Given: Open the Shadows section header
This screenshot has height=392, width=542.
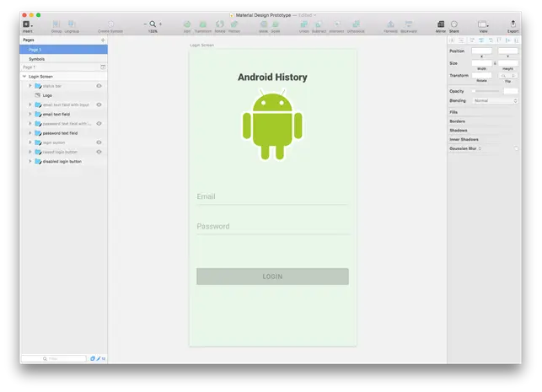Looking at the screenshot, I should 459,131.
